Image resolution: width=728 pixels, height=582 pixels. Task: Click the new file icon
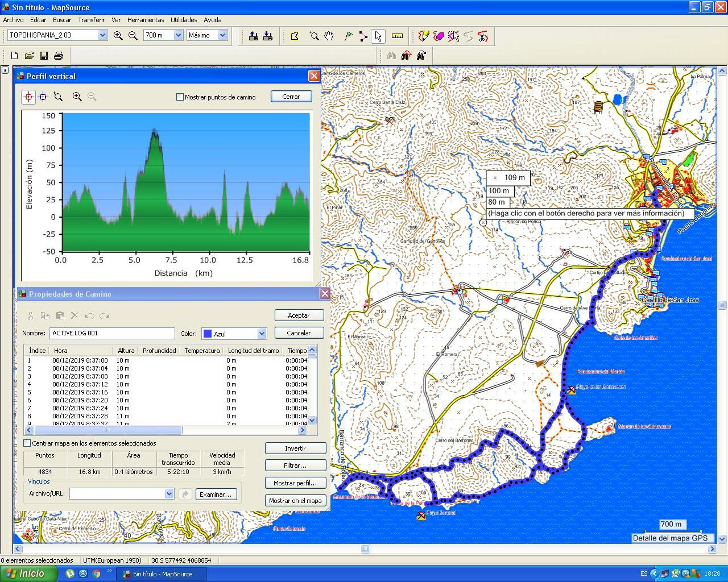coord(15,55)
